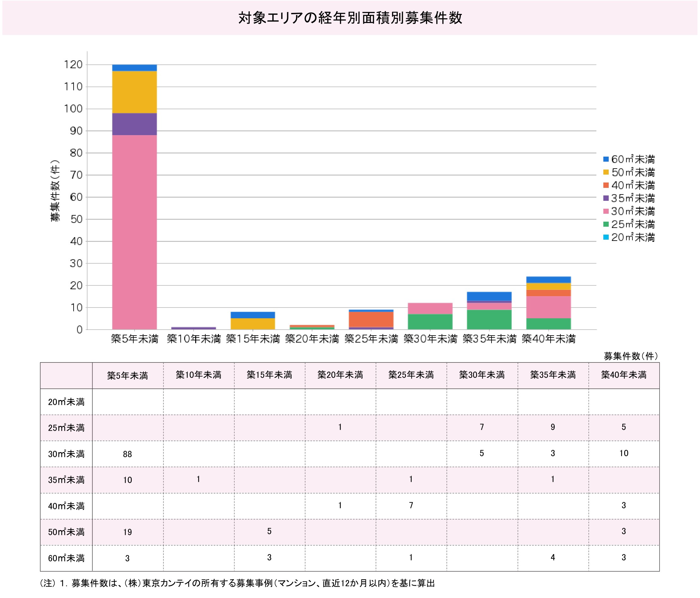Screen dimensions: 700x598
Task: Click the table column header 築40年未満
Action: pyautogui.click(x=624, y=375)
